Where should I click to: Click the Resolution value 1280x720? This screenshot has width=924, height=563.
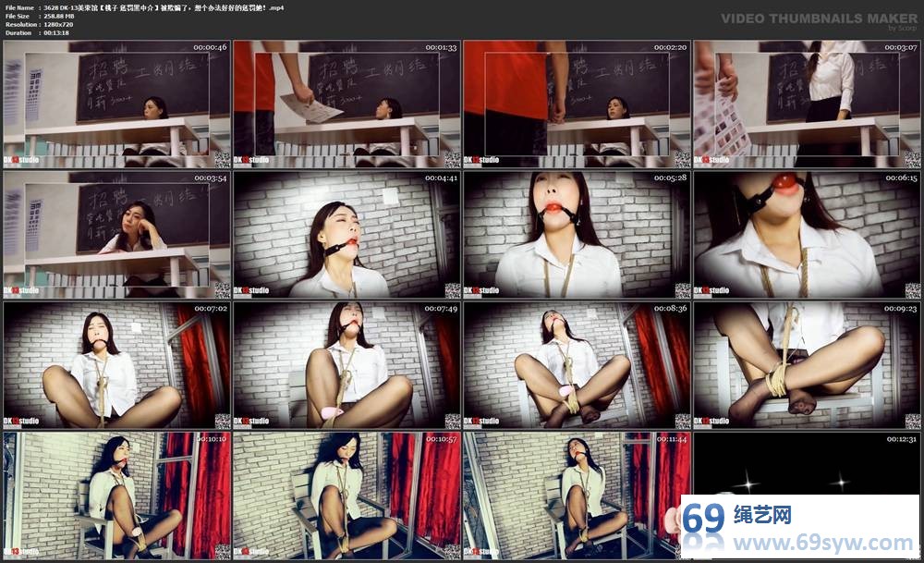click(58, 25)
